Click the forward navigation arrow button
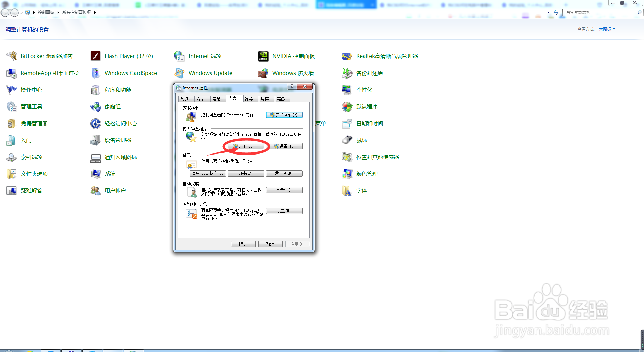 pos(14,13)
